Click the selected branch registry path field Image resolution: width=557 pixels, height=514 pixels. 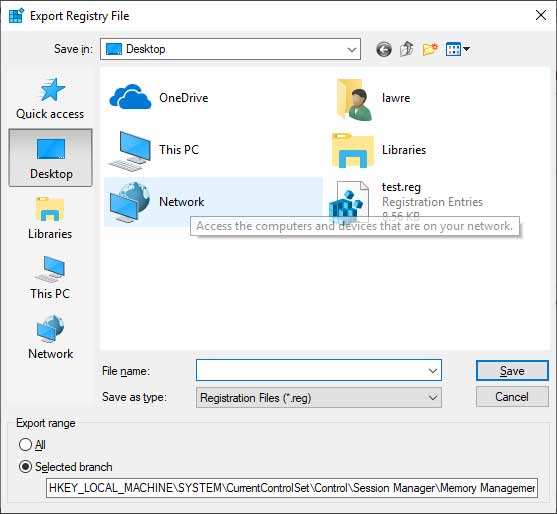point(292,488)
